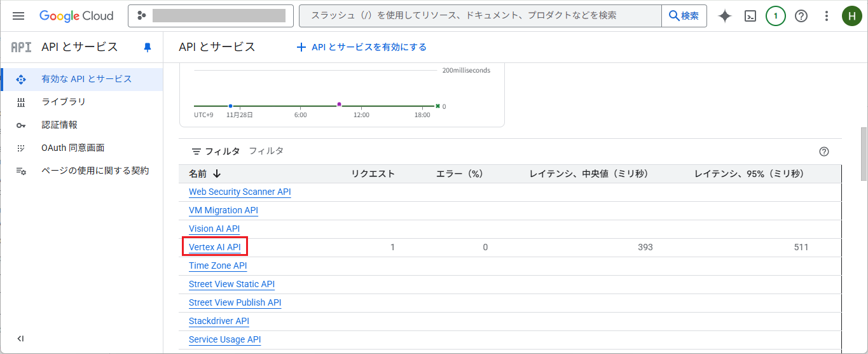Screen dimensions: 868x354
Task: Open the three-dot settings menu
Action: pyautogui.click(x=827, y=16)
